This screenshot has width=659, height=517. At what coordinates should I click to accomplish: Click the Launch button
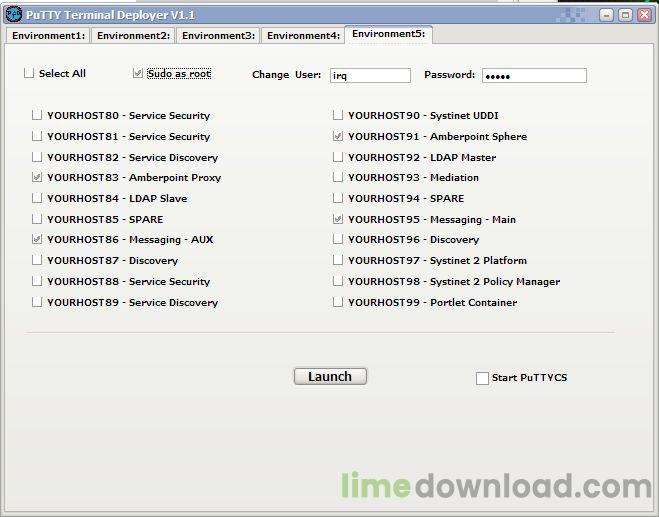tap(330, 376)
